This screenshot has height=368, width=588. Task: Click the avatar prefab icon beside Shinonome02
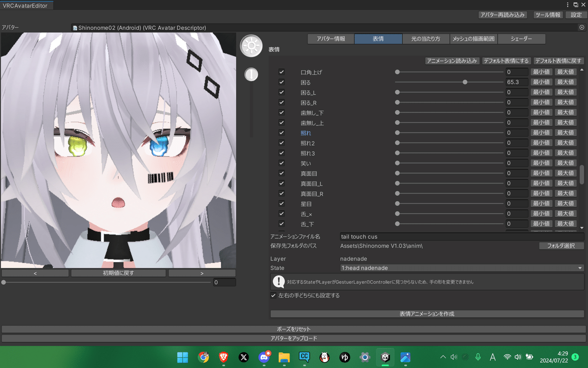(x=75, y=28)
